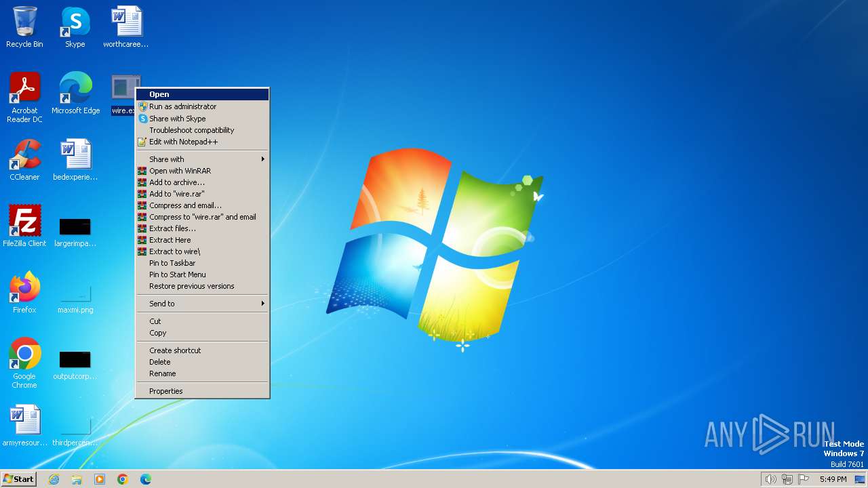
Task: Select the worthcaree Word document icon
Action: coord(126,27)
